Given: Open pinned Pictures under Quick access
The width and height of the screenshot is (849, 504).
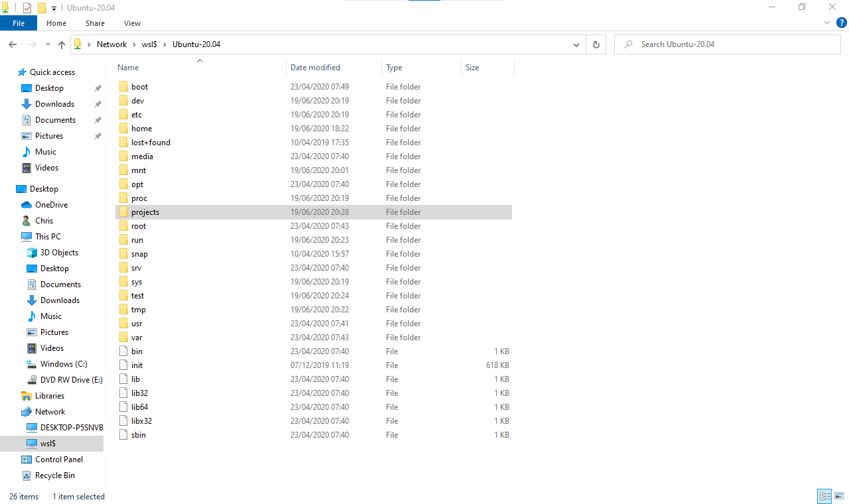Looking at the screenshot, I should coord(49,136).
